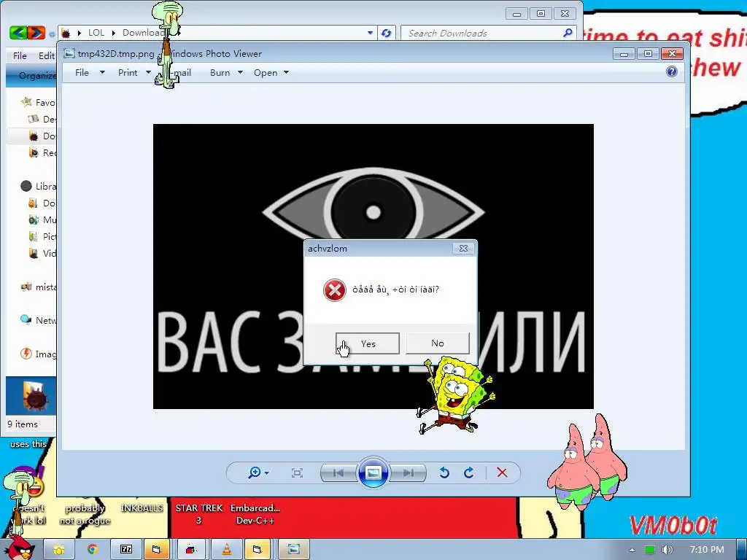Rotate image clockwise
Viewport: 747px width, 560px height.
[469, 472]
